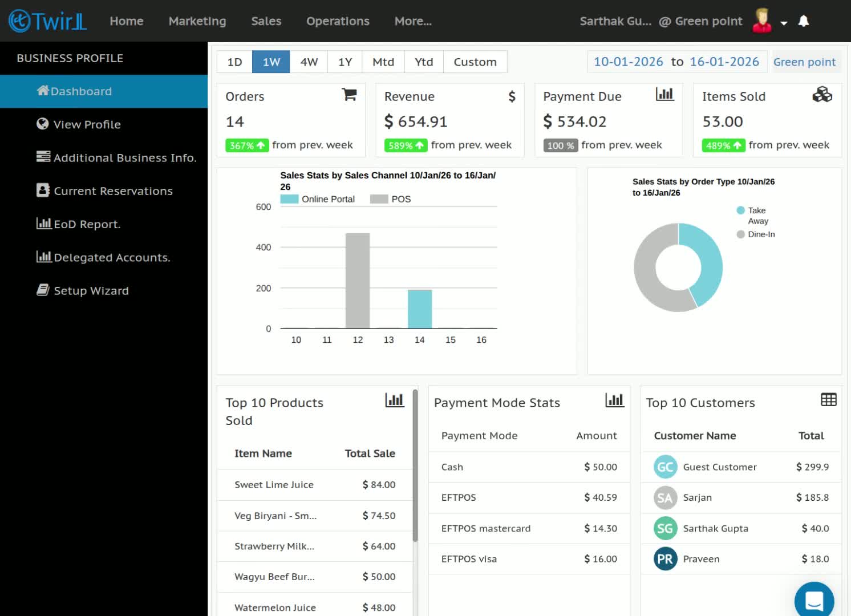Click the View Profile globe icon
The height and width of the screenshot is (616, 851).
[43, 124]
